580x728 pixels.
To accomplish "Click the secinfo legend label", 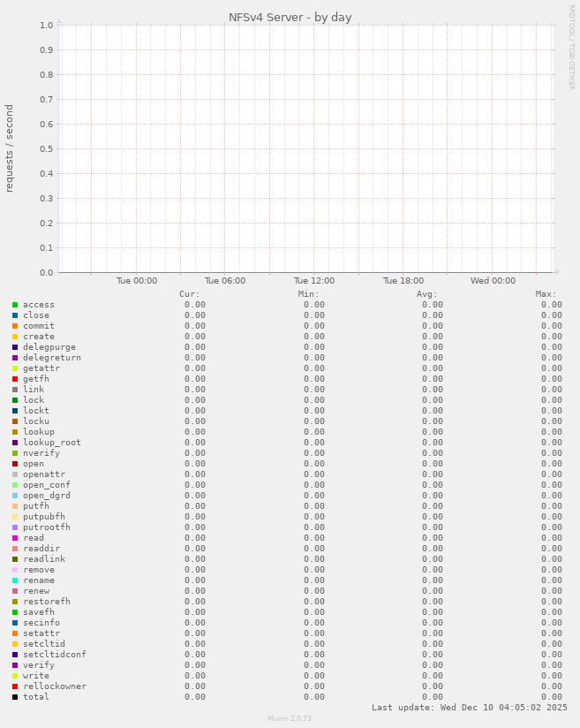I will 41,623.
